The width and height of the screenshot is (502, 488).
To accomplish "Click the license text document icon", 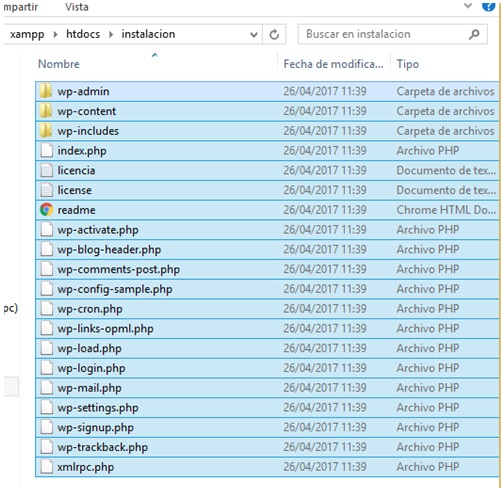I will coord(46,190).
